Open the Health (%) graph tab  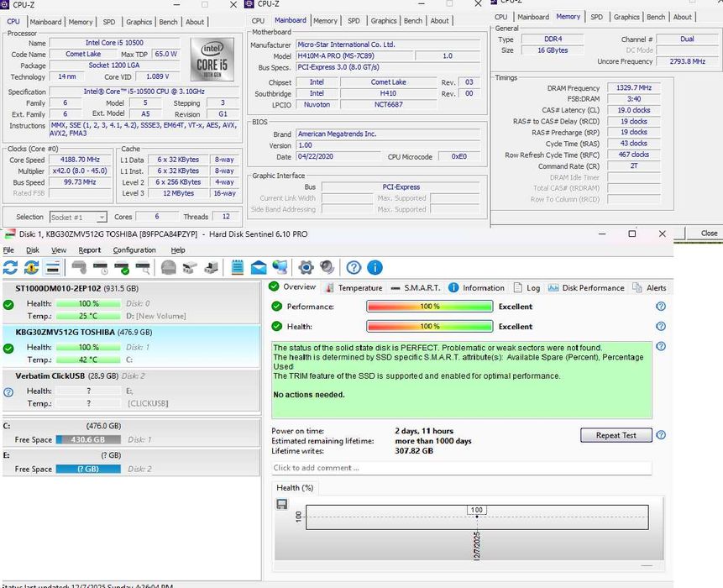295,488
